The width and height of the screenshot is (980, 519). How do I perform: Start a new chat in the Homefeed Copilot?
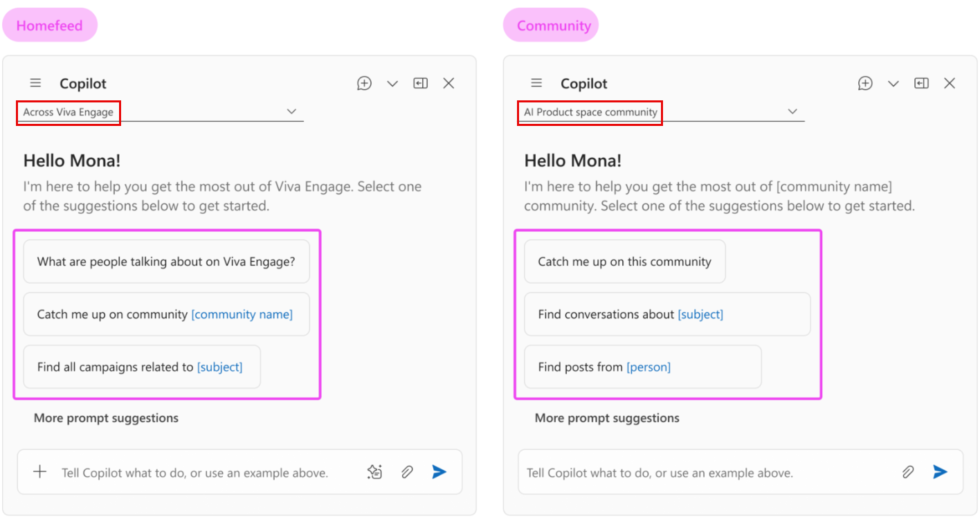tap(364, 82)
